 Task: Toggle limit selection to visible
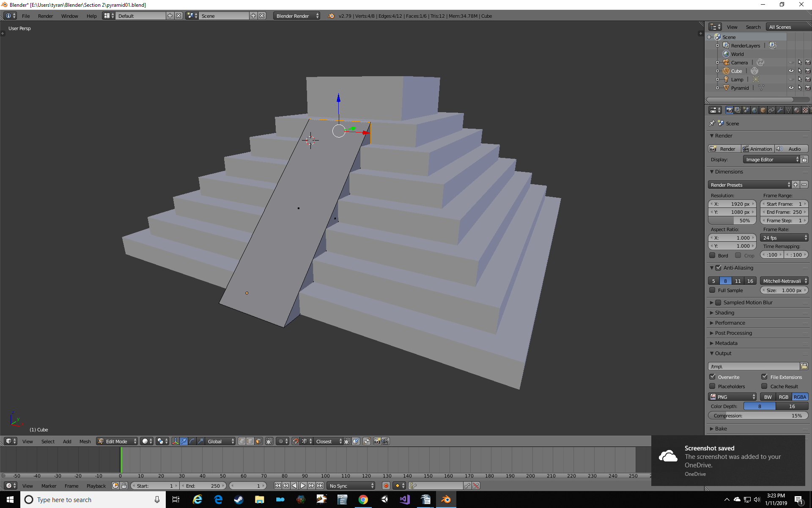tap(269, 441)
